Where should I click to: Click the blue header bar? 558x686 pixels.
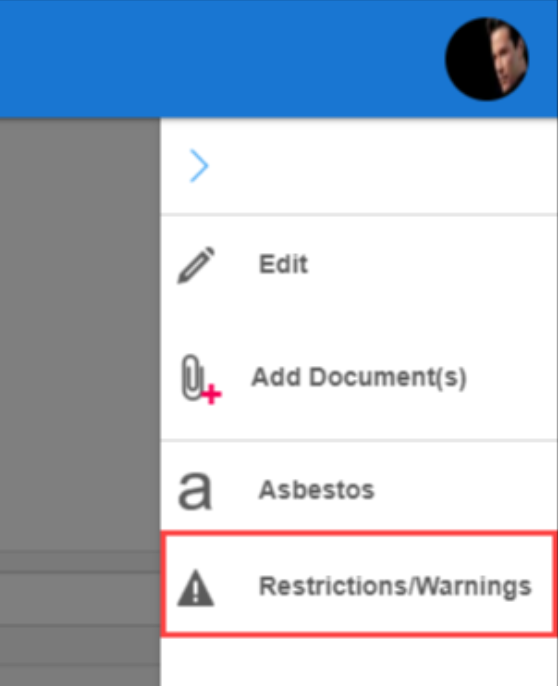tap(219, 59)
